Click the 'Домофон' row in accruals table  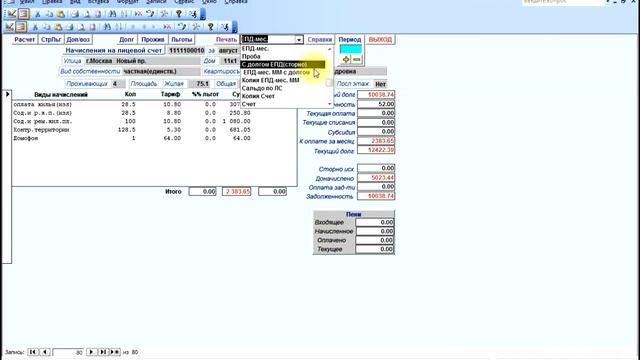132,138
